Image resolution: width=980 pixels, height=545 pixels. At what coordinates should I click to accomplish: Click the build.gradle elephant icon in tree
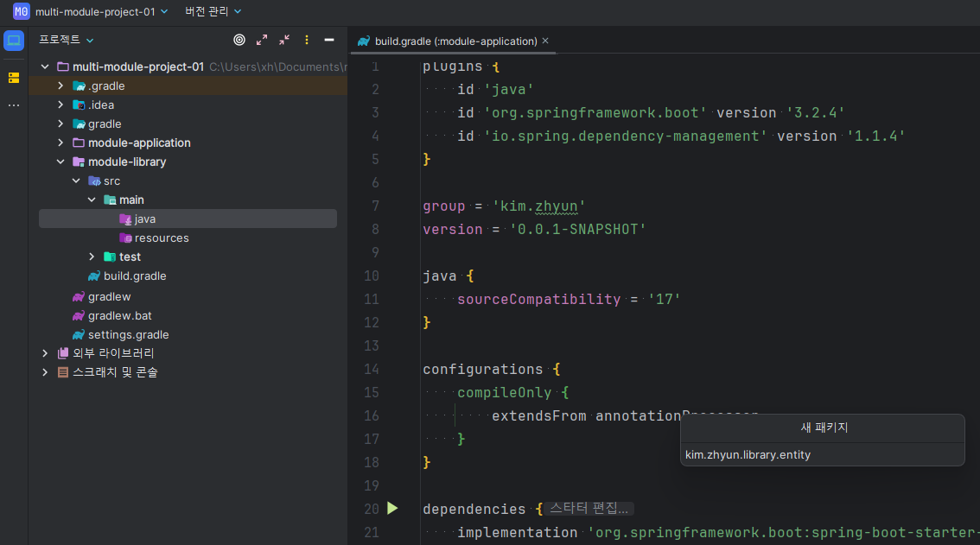click(93, 276)
